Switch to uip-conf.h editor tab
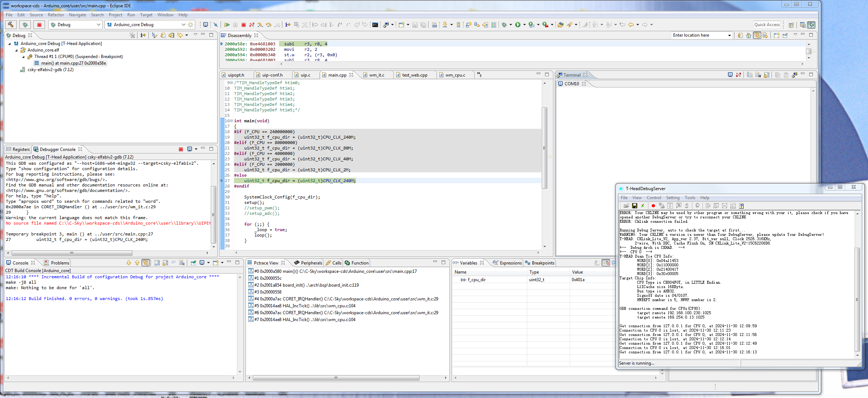Image resolution: width=868 pixels, height=398 pixels. click(x=272, y=75)
